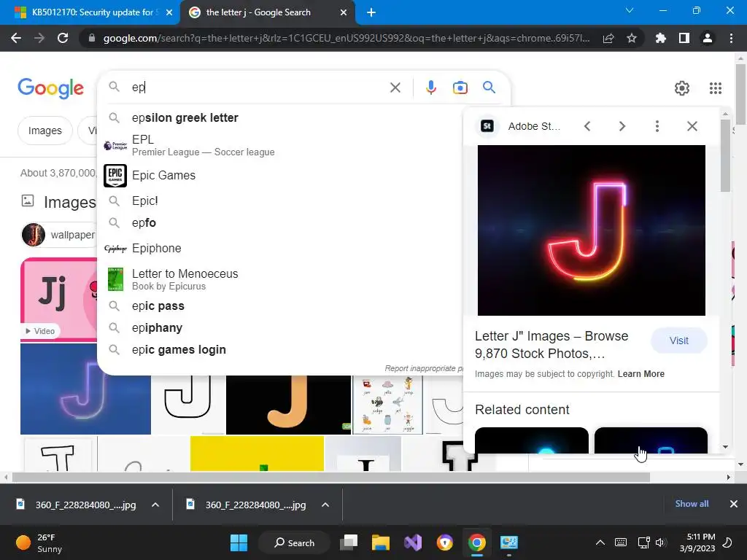Show next image in preview panel

point(622,126)
